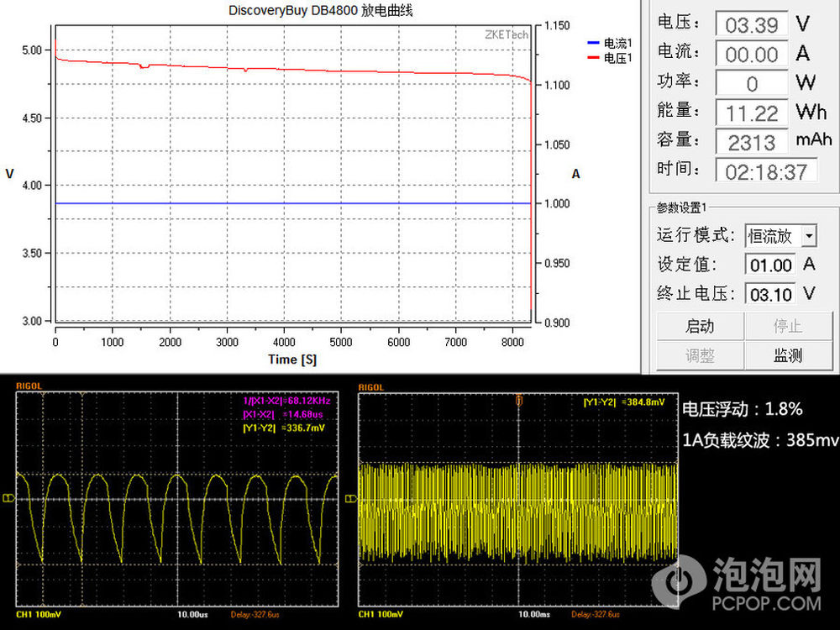Click the 启动 start button
Screen dimensions: 840x630
click(701, 326)
